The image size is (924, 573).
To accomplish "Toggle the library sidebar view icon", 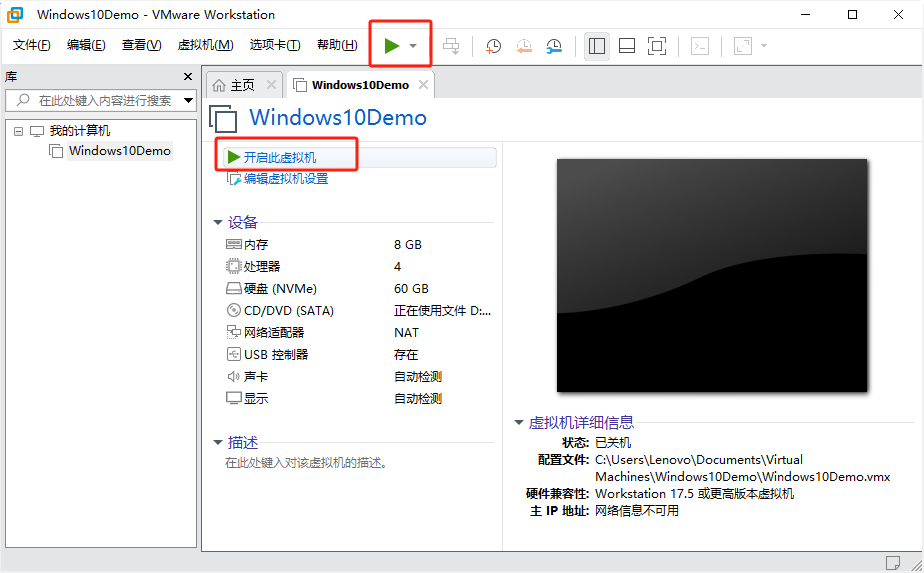I will 597,46.
